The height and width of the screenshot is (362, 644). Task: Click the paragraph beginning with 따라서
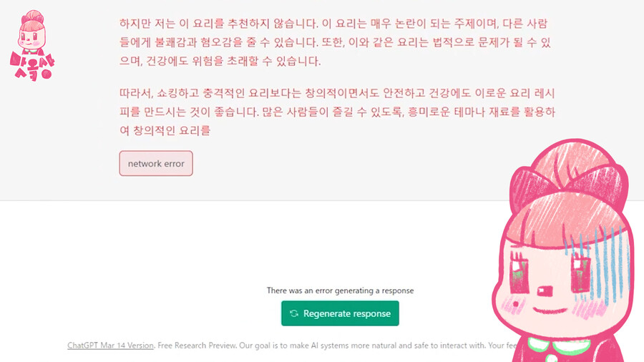point(337,112)
